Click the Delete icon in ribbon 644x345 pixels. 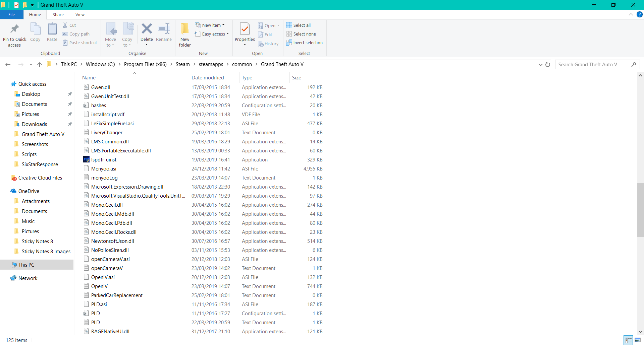tap(147, 29)
